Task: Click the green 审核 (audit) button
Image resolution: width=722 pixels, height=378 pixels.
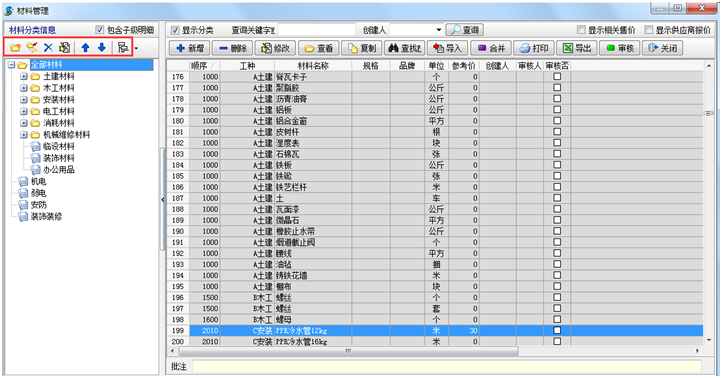Action: point(620,48)
